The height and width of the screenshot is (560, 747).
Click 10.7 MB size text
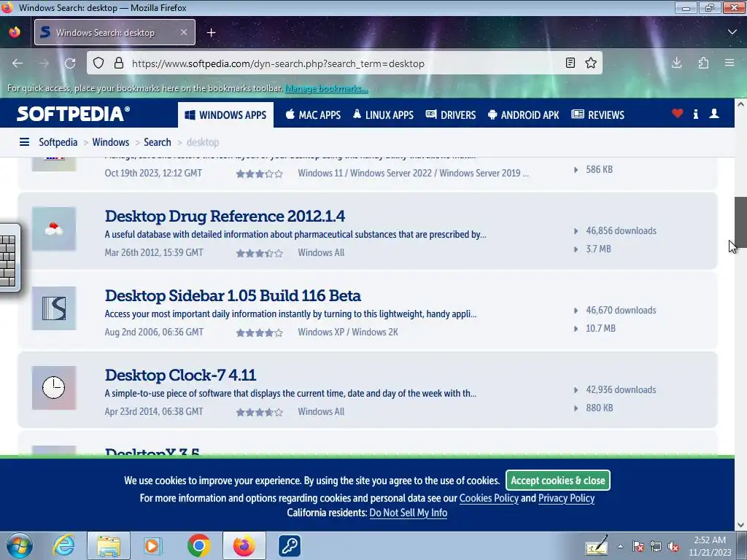601,328
